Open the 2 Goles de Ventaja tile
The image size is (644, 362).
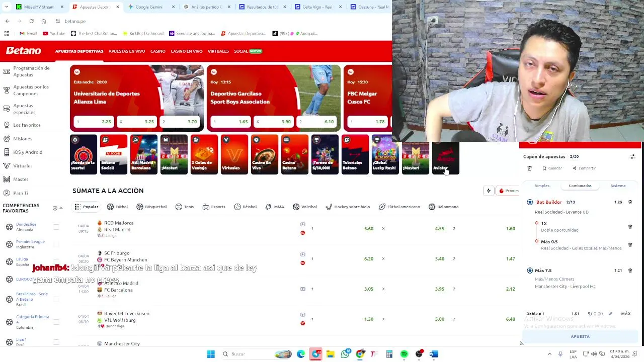point(204,154)
